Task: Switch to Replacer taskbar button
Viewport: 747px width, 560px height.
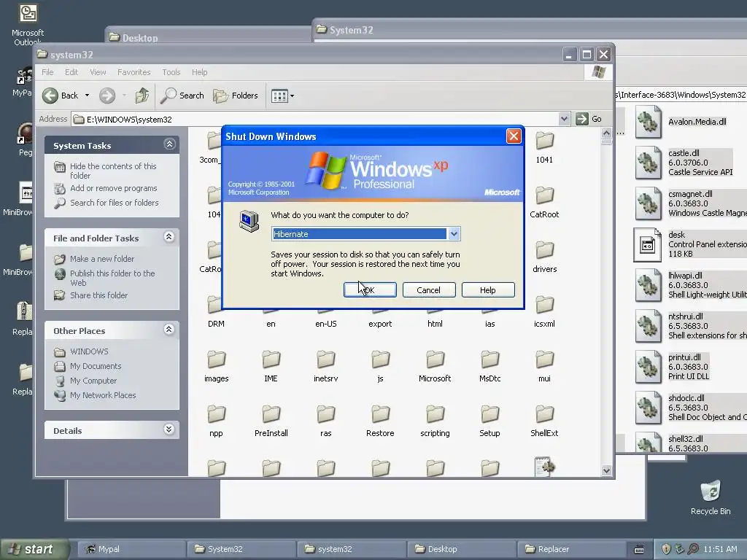Action: (571, 549)
